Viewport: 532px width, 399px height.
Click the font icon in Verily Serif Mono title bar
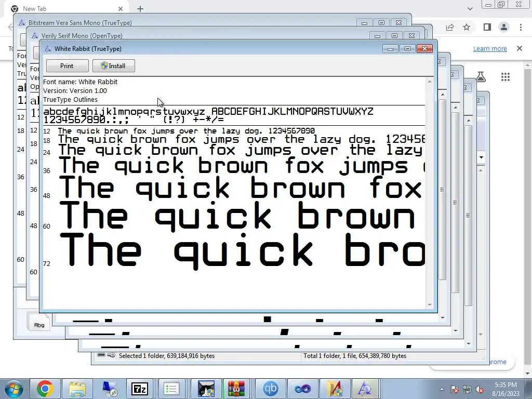(35, 36)
